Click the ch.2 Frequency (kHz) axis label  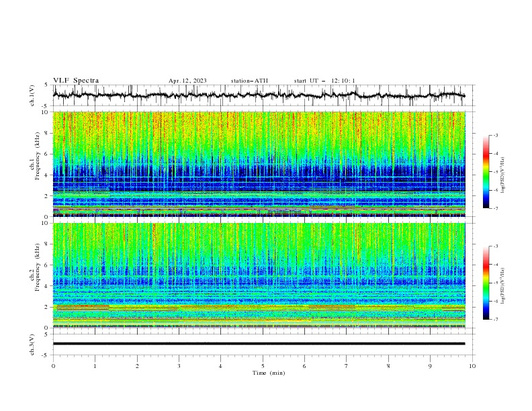pos(35,267)
